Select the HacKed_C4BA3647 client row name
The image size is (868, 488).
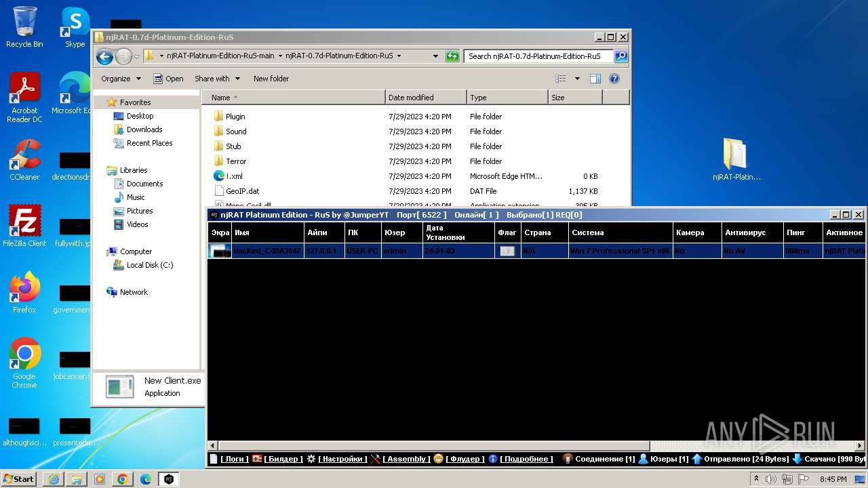click(x=267, y=251)
